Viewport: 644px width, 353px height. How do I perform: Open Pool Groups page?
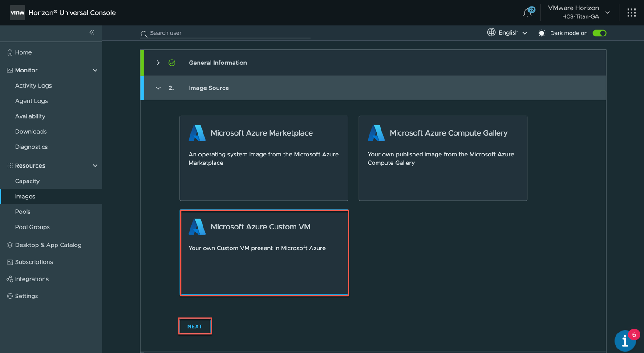32,227
